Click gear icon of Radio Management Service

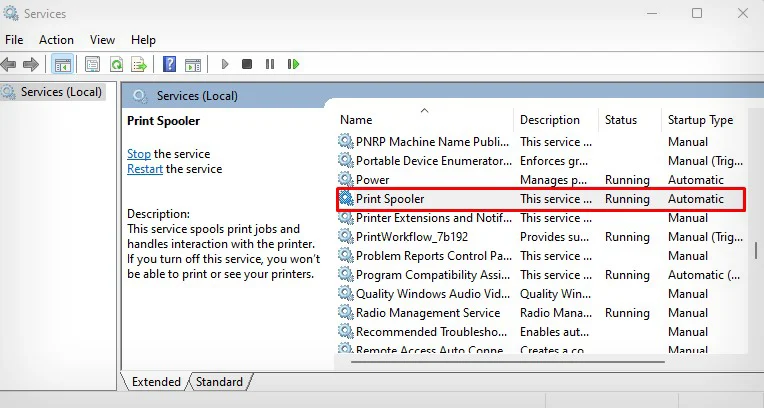(x=346, y=312)
